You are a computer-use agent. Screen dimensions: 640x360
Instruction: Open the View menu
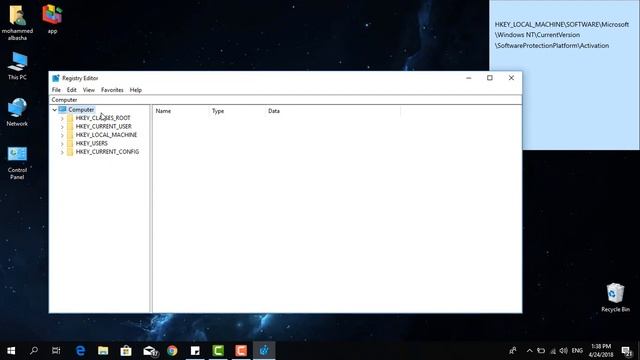click(x=89, y=90)
